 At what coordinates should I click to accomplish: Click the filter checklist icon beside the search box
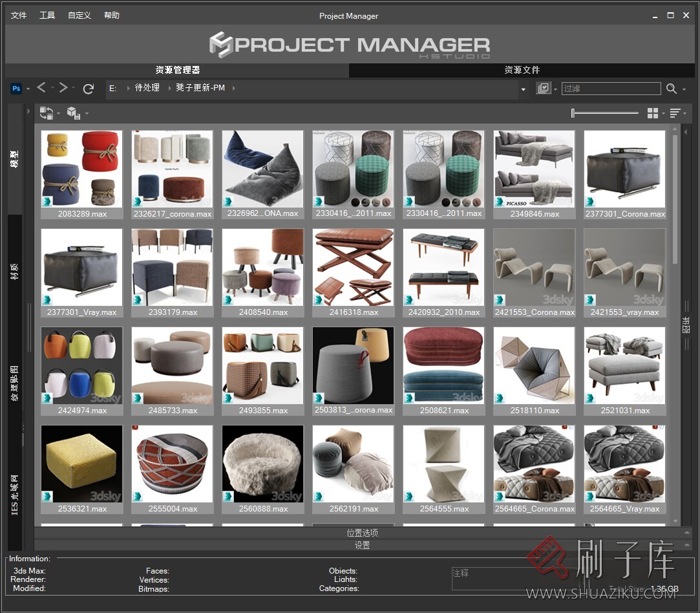[544, 89]
